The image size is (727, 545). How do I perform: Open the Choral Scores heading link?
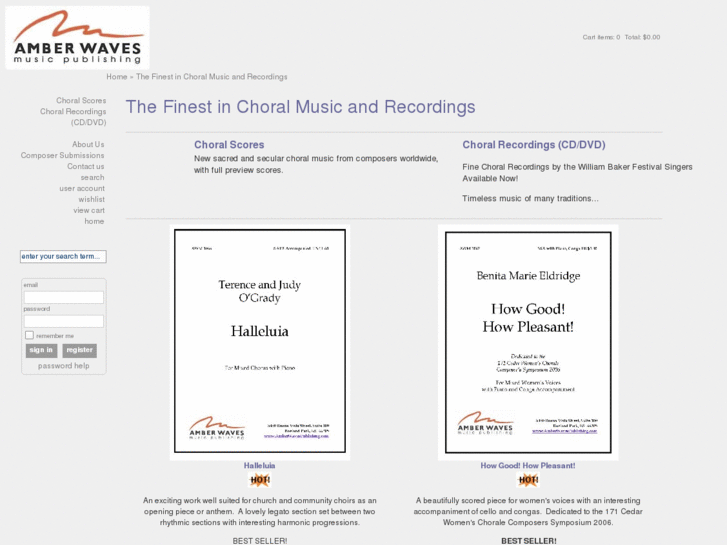229,145
